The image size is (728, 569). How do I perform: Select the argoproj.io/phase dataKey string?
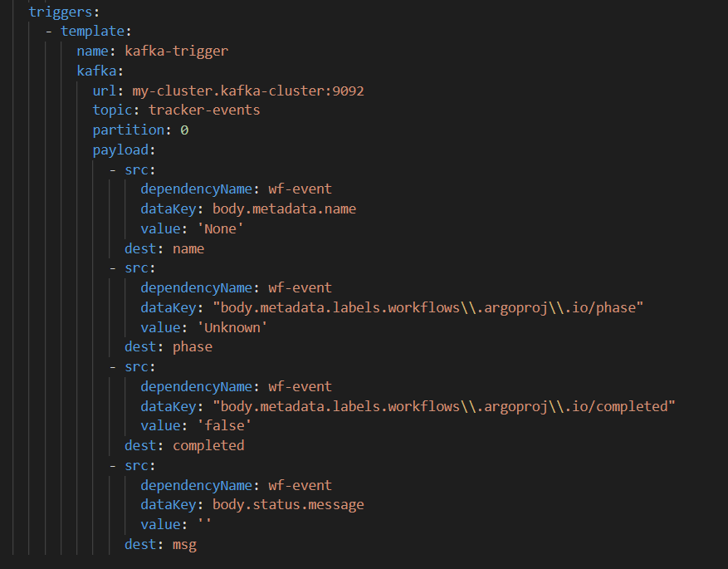coord(407,307)
